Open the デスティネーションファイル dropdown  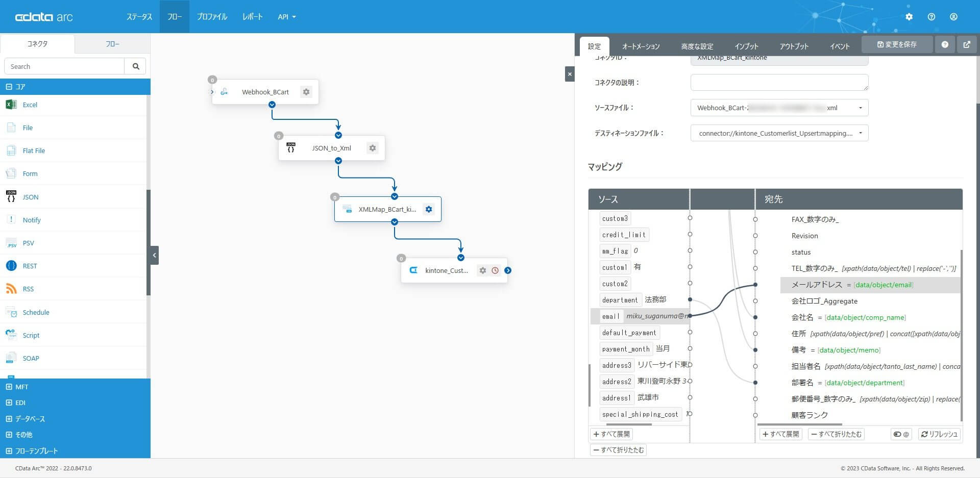coord(779,133)
